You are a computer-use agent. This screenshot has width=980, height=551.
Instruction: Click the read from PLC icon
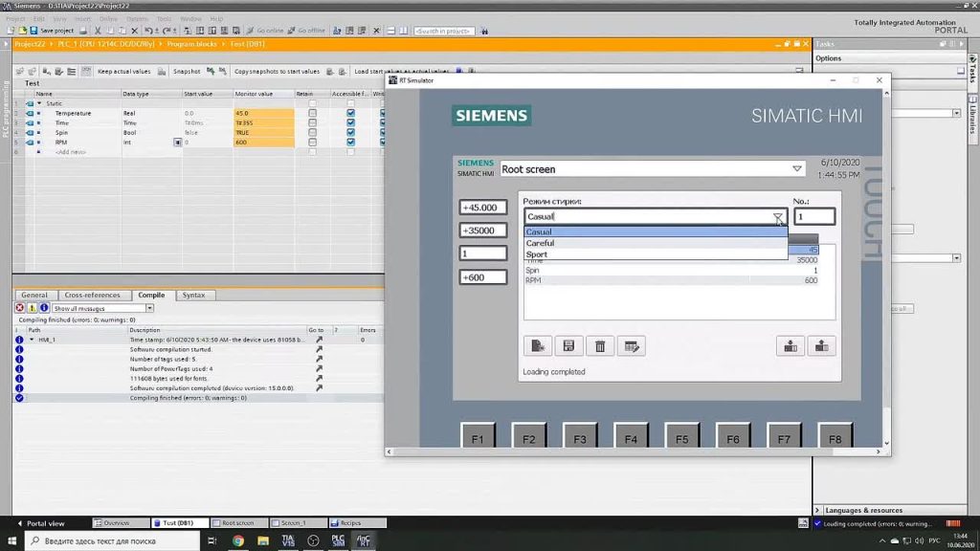[821, 346]
